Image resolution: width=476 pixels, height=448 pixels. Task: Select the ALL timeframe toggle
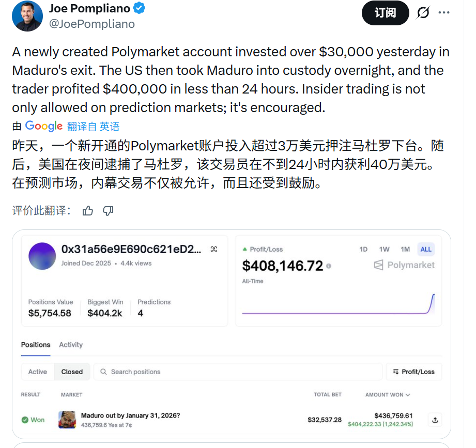(425, 249)
